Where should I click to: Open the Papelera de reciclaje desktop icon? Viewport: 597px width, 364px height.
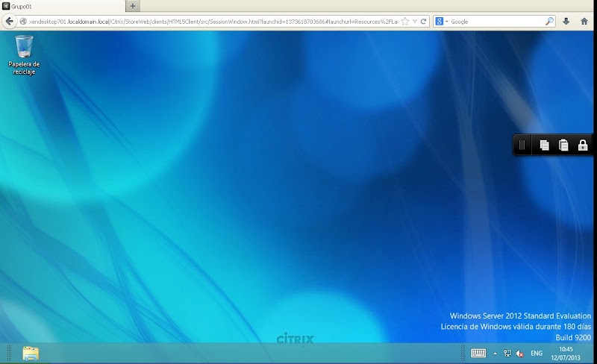point(24,55)
